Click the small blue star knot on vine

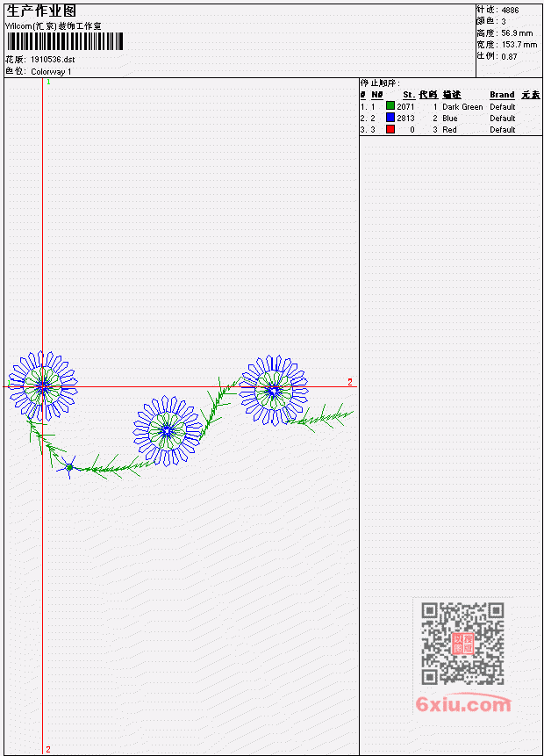[x=68, y=467]
